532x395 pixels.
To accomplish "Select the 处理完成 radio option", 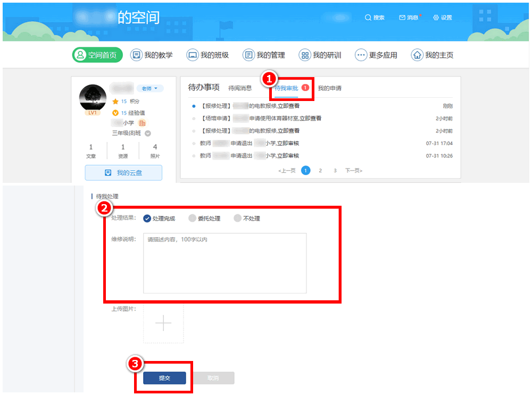I will 147,218.
